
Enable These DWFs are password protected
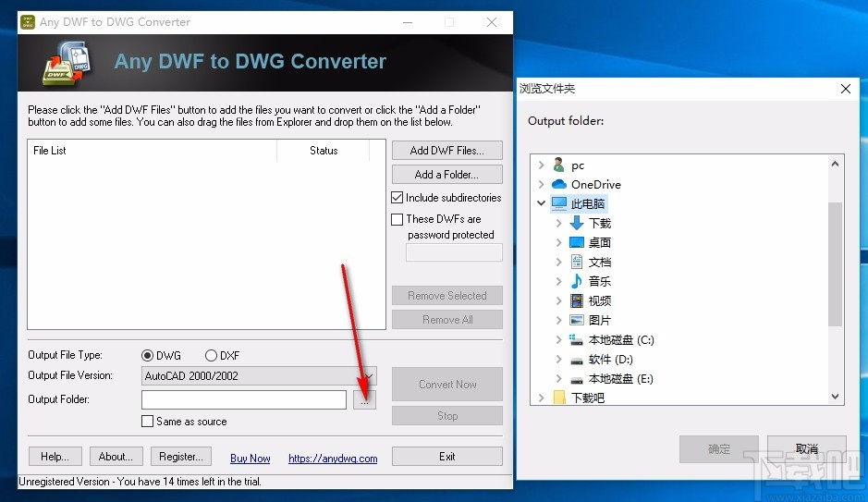[397, 219]
